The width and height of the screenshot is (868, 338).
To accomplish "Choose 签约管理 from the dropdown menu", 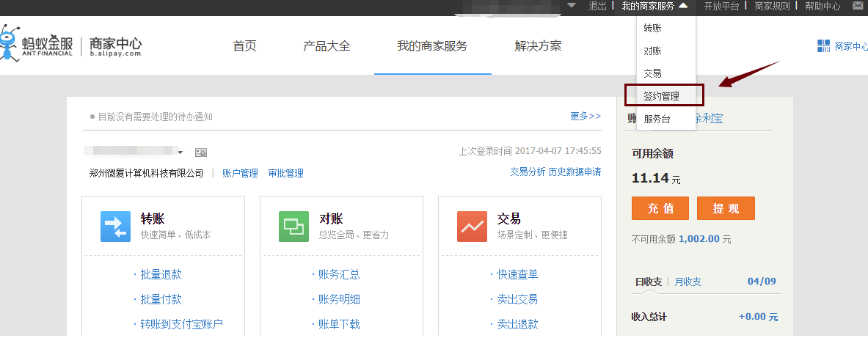I will [x=662, y=96].
